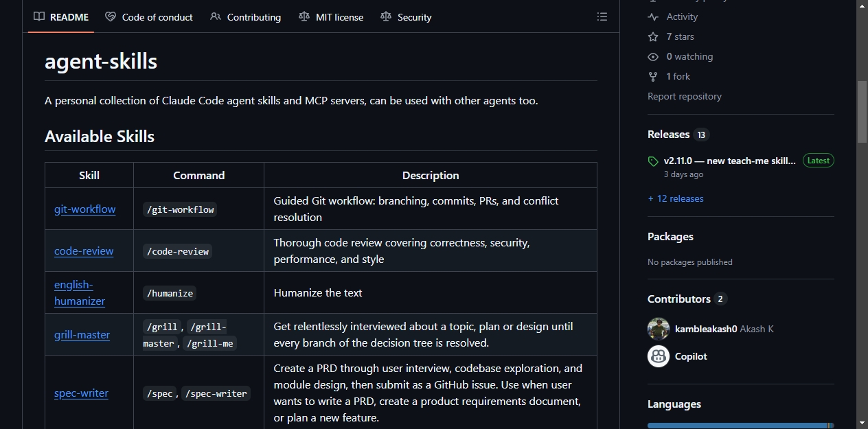Switch to the MIT license tab
This screenshot has height=429, width=868.
(331, 17)
